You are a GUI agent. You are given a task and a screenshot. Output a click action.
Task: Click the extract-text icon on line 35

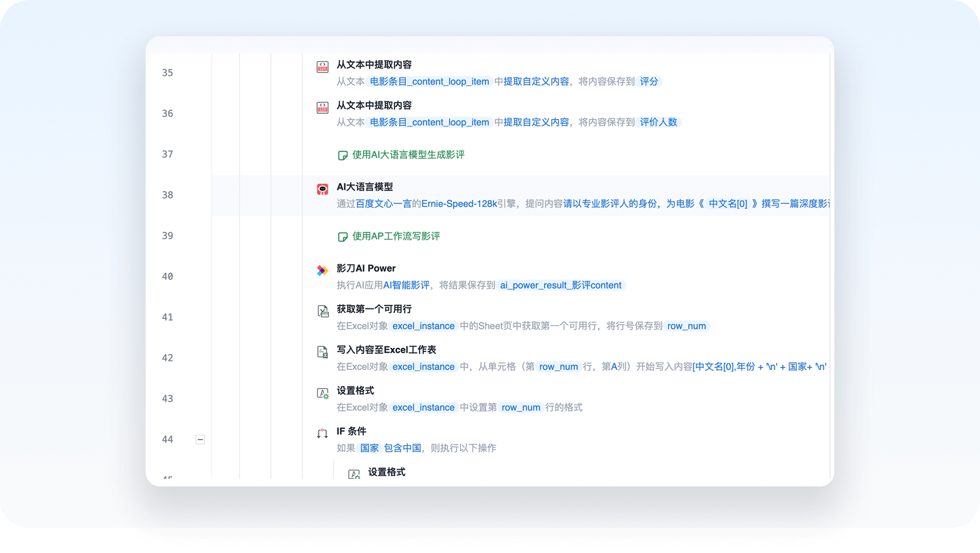322,67
